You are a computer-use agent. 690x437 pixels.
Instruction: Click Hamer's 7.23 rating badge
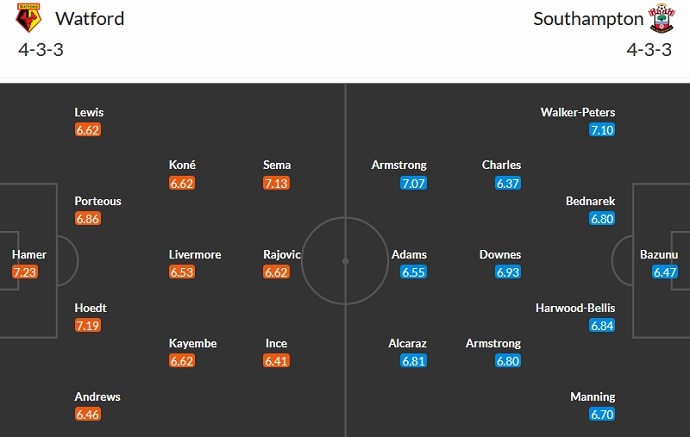[x=25, y=272]
